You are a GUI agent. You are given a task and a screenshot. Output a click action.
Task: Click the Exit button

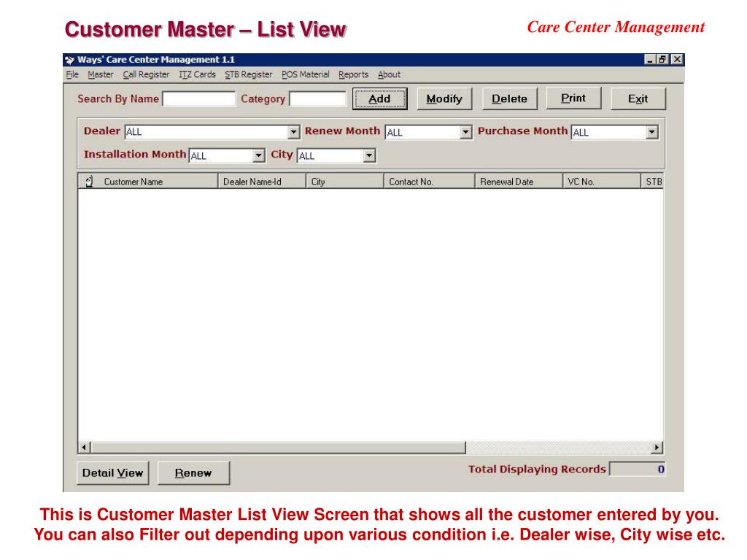tap(638, 99)
